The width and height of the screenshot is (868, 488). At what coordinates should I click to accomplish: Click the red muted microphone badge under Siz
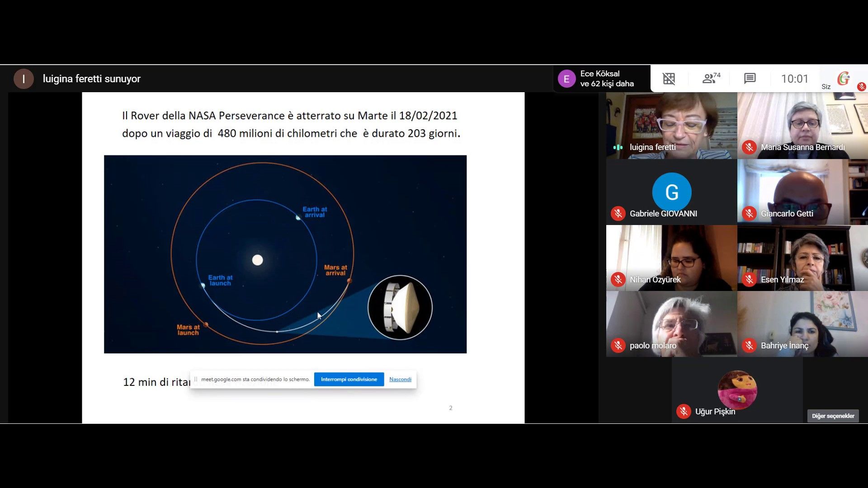[x=861, y=86]
